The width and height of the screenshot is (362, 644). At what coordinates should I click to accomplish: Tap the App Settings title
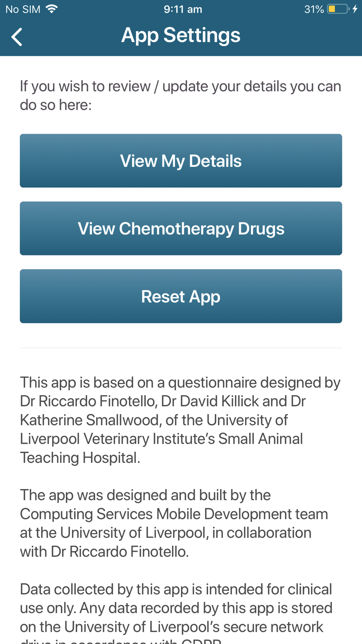[x=181, y=35]
